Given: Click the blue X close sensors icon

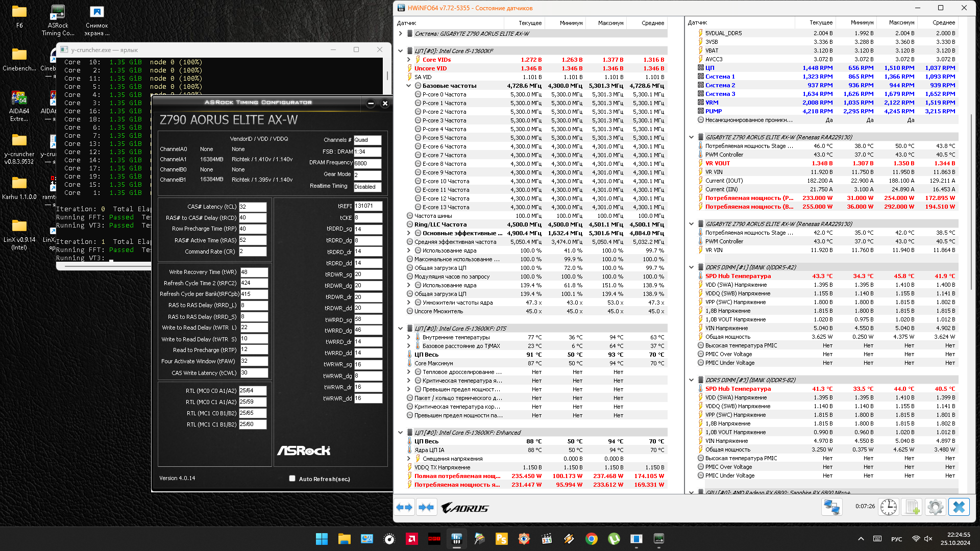Looking at the screenshot, I should 959,507.
